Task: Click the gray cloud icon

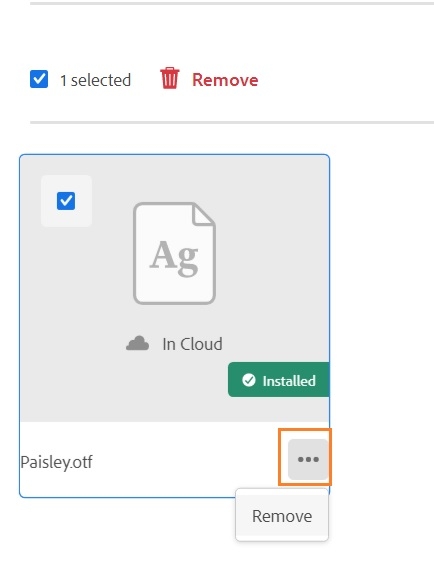Action: (137, 343)
